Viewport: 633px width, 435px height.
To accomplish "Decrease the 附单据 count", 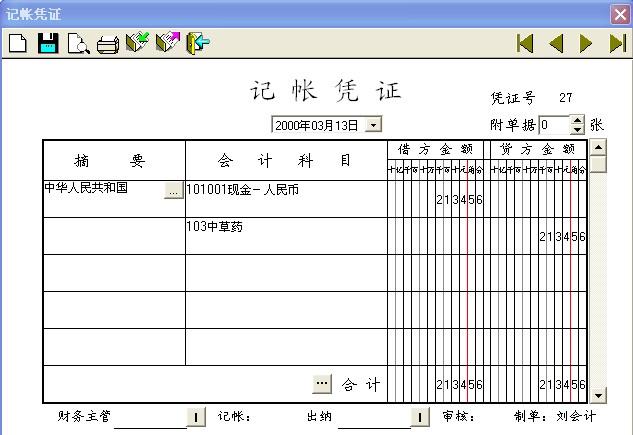I will pos(578,130).
